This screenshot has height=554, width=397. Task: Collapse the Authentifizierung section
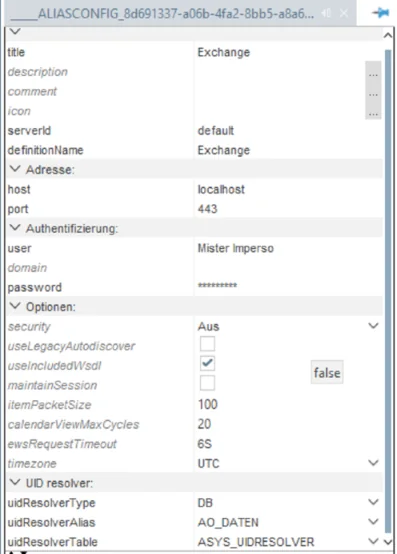[x=15, y=228]
